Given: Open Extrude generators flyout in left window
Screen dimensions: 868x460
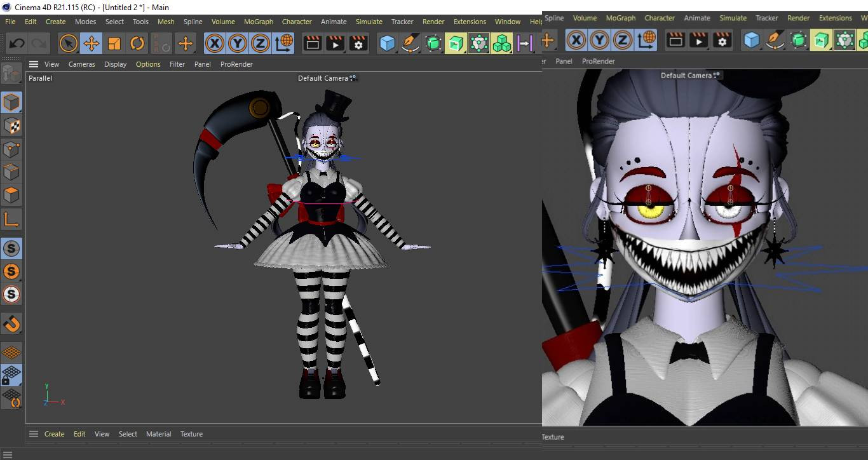Looking at the screenshot, I should pyautogui.click(x=456, y=44).
